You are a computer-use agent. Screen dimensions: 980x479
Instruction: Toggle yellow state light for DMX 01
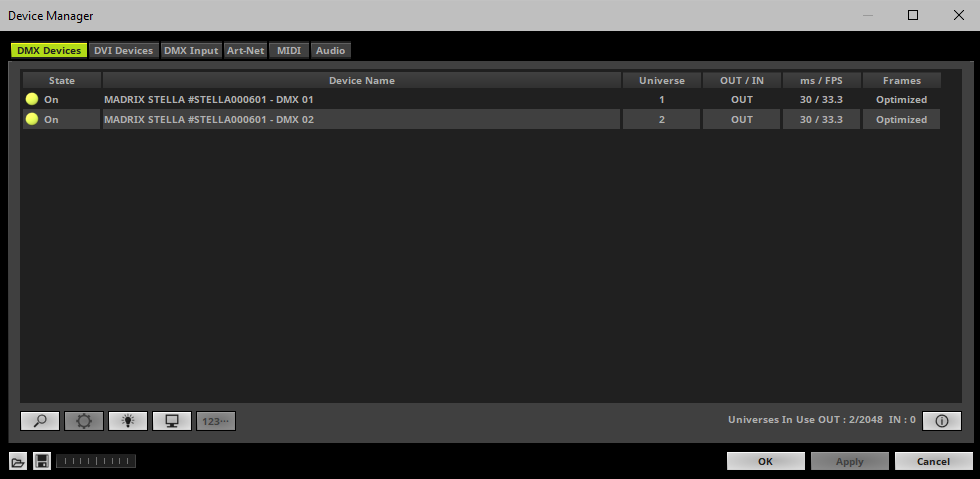(x=32, y=99)
